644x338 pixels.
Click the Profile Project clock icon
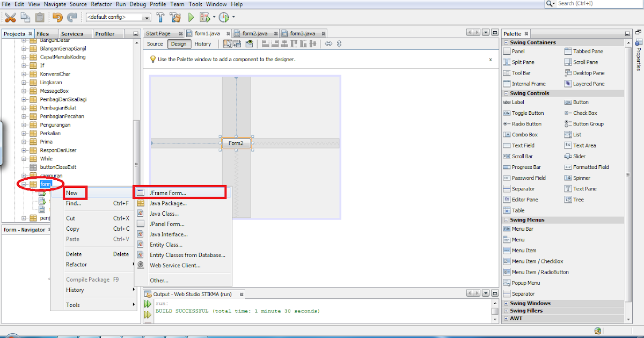point(224,17)
